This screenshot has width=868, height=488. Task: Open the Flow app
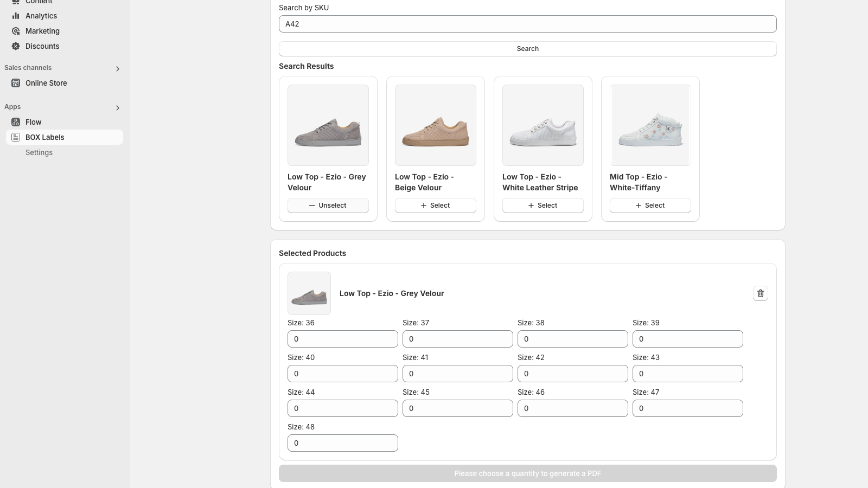coord(33,122)
